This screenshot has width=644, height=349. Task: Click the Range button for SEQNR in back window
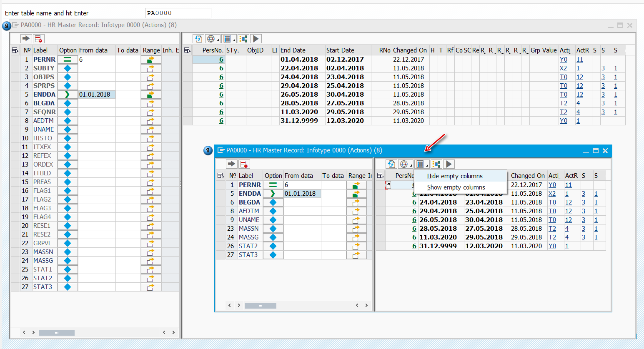coord(151,112)
